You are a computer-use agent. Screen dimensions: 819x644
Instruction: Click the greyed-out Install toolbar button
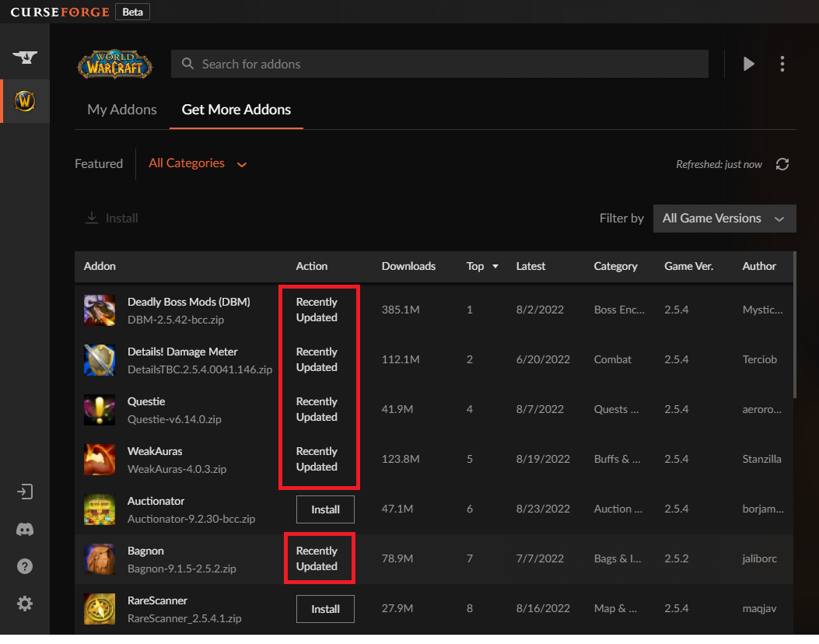pyautogui.click(x=111, y=218)
